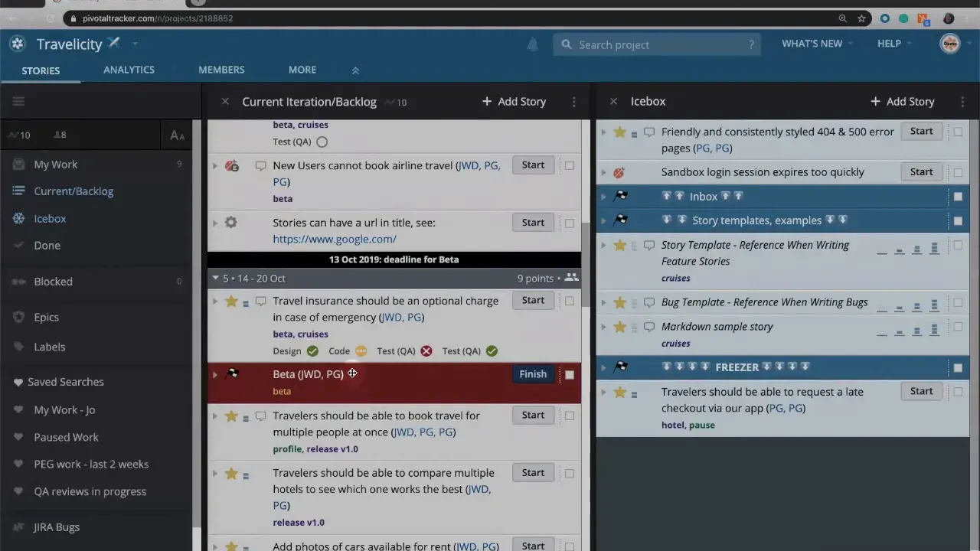980x551 pixels.
Task: Open the https://www.google.com/ link in the story title
Action: coord(335,239)
